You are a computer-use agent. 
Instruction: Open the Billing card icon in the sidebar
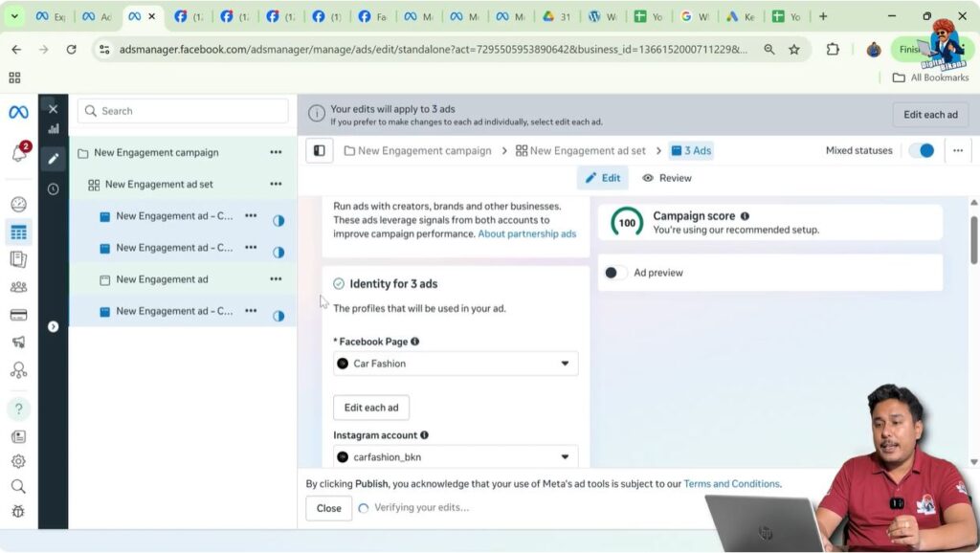[18, 315]
